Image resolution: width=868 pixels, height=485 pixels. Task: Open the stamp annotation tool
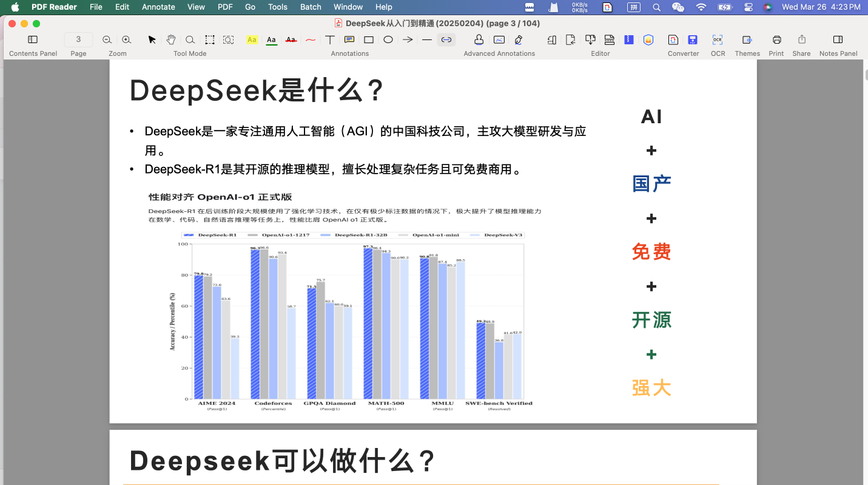coord(479,39)
